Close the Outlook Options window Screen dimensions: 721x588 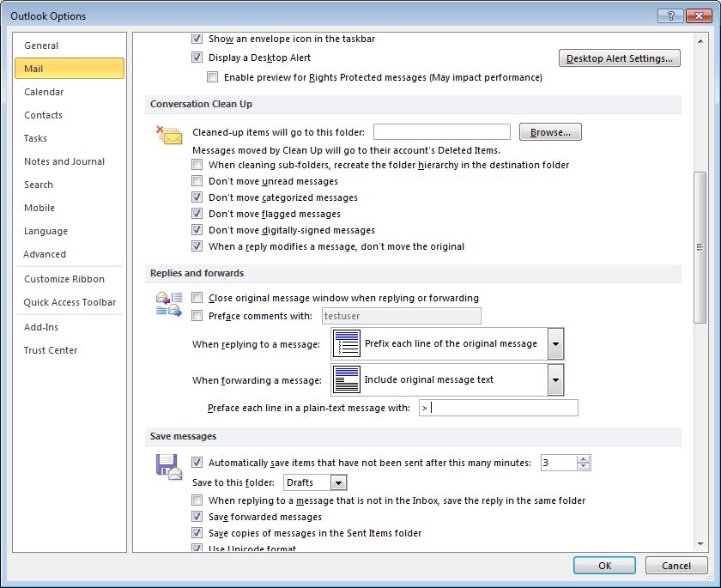tap(699, 16)
